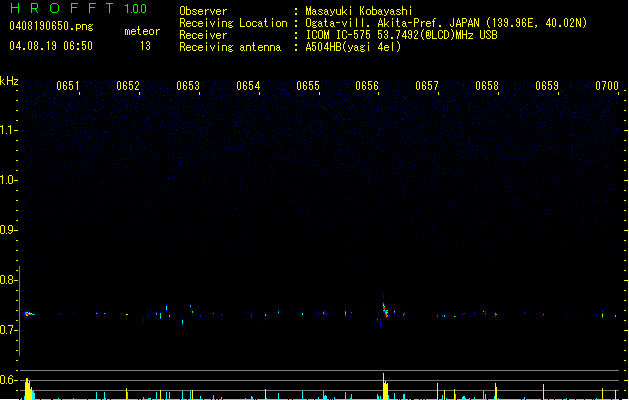
Task: Click the 0655 time marker
Action: pyautogui.click(x=308, y=86)
